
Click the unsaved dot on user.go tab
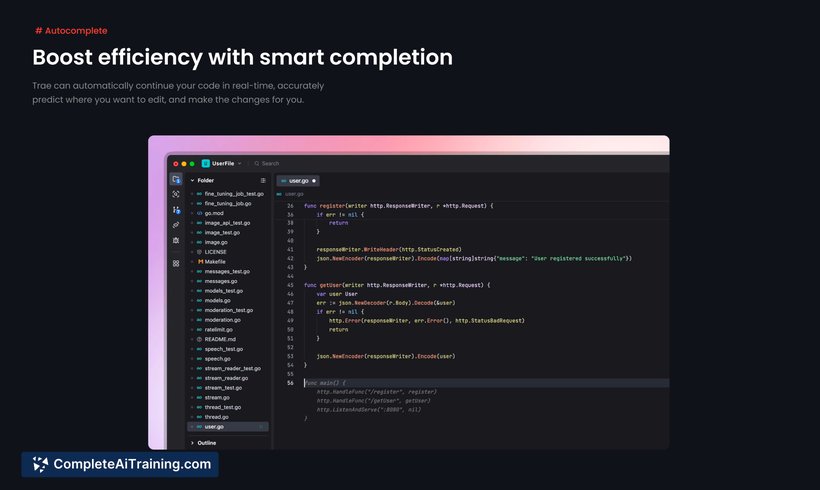pyautogui.click(x=314, y=181)
